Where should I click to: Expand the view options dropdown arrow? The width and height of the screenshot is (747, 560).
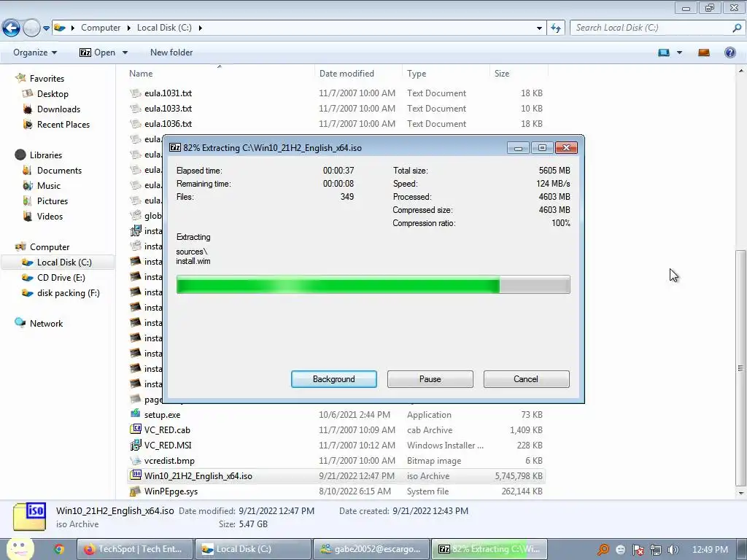pyautogui.click(x=679, y=52)
